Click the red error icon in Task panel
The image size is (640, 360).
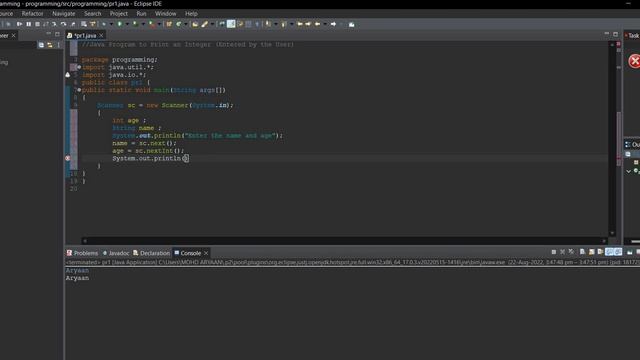(634, 61)
